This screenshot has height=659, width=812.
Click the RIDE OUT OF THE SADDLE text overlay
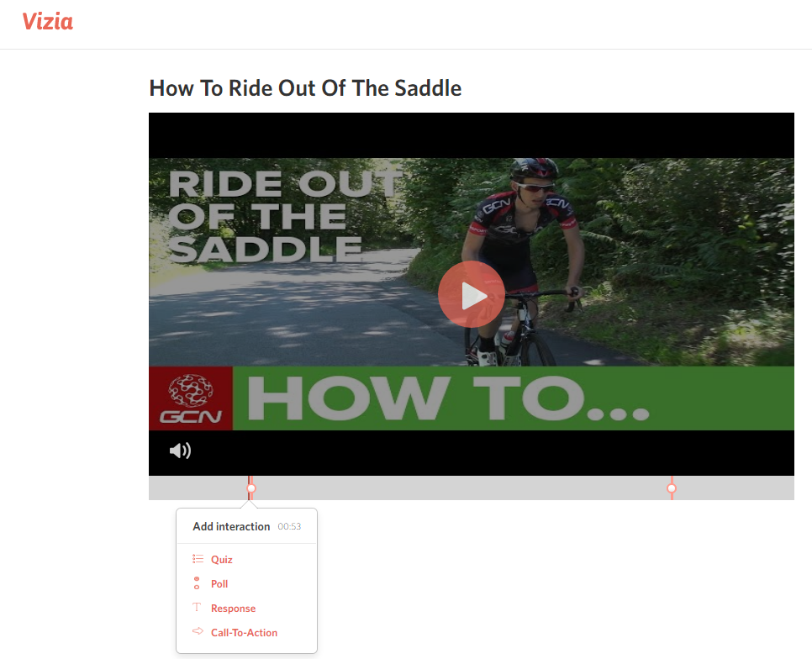click(x=285, y=218)
